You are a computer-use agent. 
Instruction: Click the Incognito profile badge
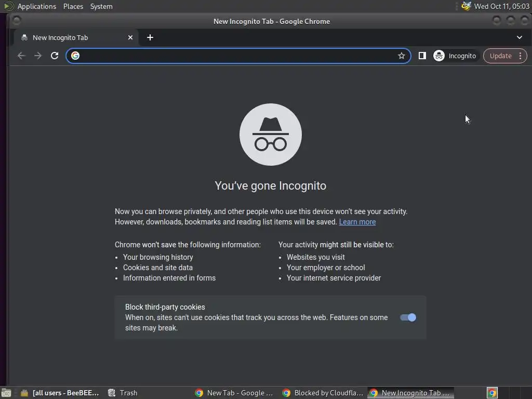pyautogui.click(x=455, y=56)
